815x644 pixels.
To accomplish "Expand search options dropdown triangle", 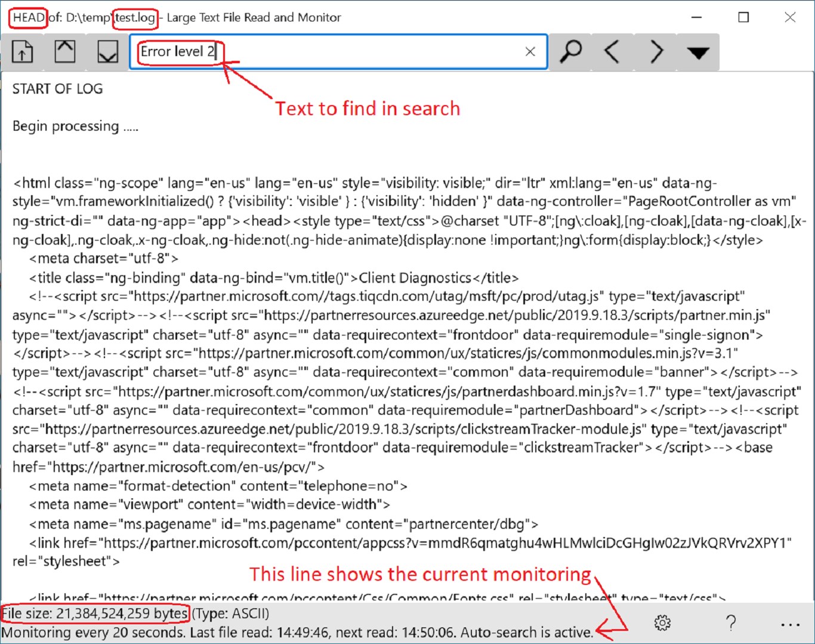I will coord(698,52).
